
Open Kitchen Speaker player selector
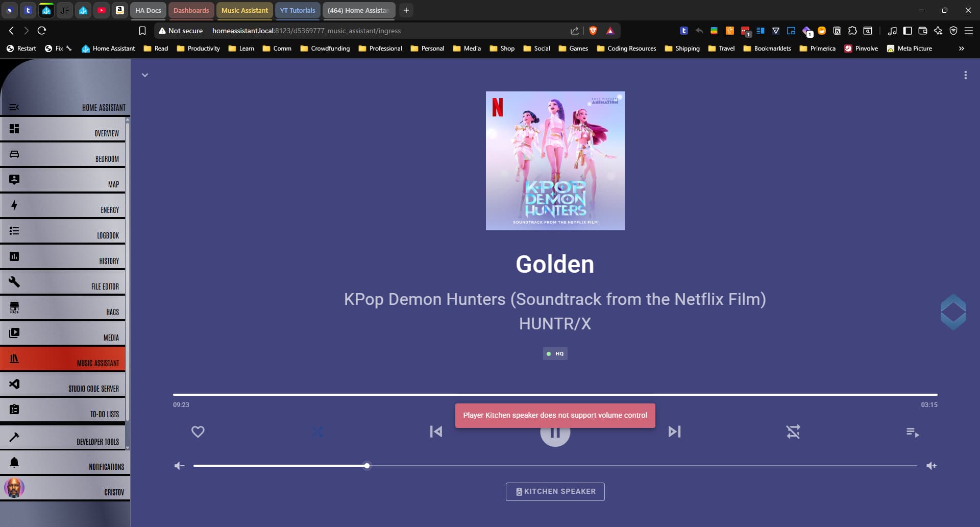pyautogui.click(x=555, y=492)
